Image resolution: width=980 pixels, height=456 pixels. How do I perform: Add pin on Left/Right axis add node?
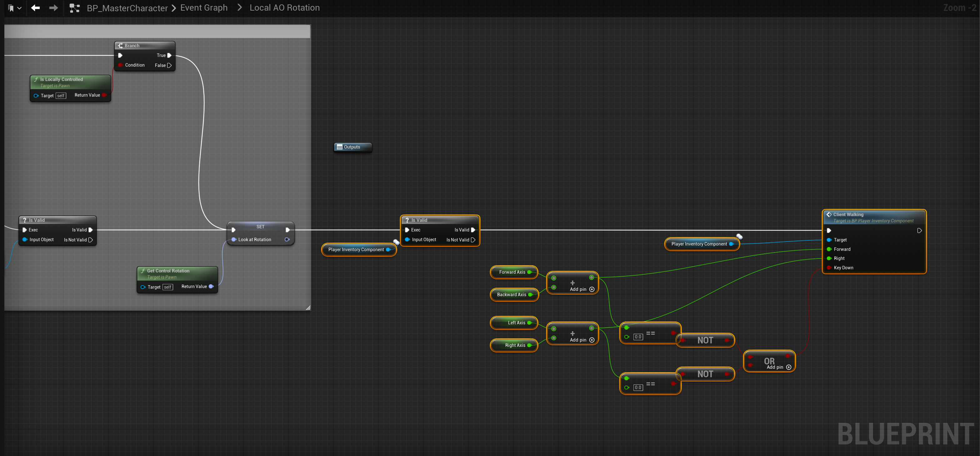tap(592, 340)
